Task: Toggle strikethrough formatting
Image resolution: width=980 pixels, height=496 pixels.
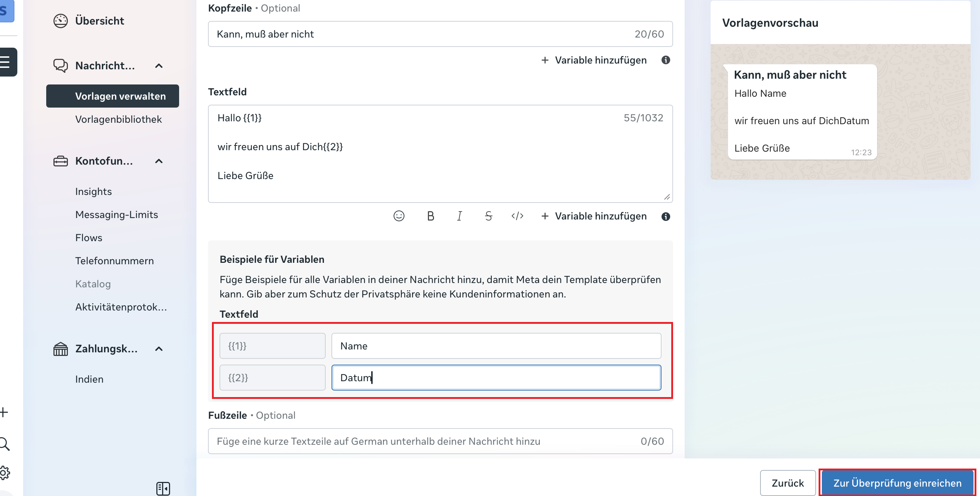Action: tap(489, 216)
